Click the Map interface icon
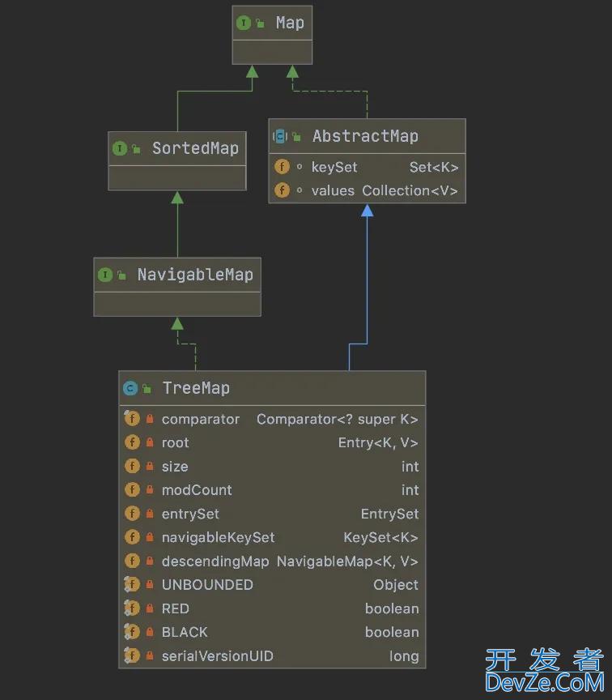Screen dimensions: 612x700 point(244,23)
